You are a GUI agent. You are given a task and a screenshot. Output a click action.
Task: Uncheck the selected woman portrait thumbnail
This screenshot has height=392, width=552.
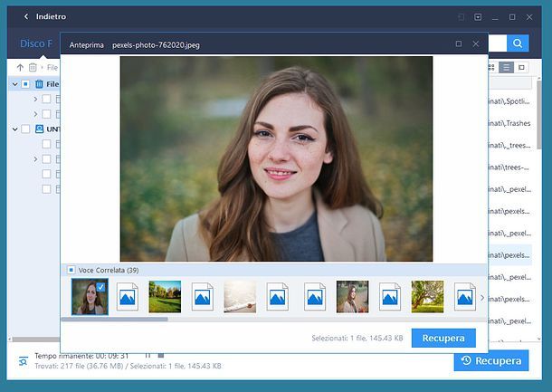(100, 287)
